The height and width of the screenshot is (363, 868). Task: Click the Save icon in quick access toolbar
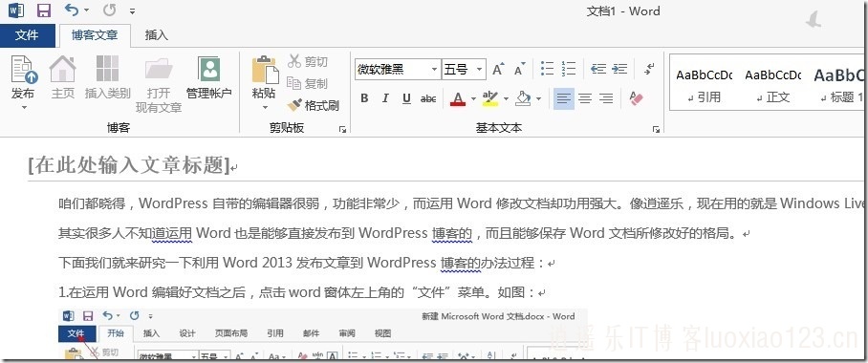point(43,10)
